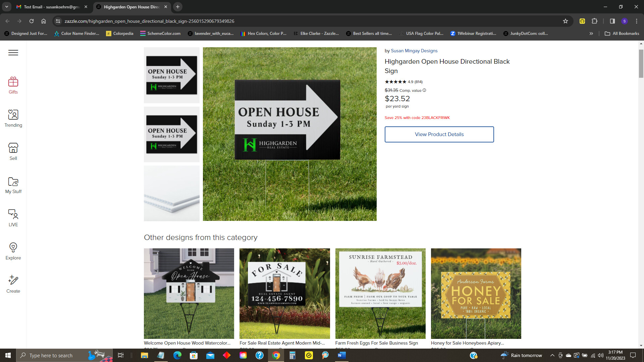Select the second sign thumbnail
Image resolution: width=644 pixels, height=362 pixels.
point(172,134)
